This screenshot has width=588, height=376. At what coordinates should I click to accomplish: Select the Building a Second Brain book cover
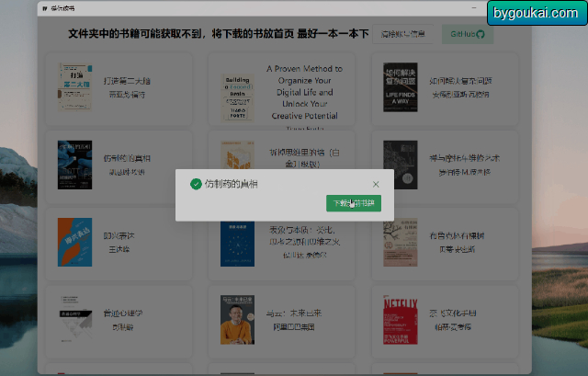point(237,97)
